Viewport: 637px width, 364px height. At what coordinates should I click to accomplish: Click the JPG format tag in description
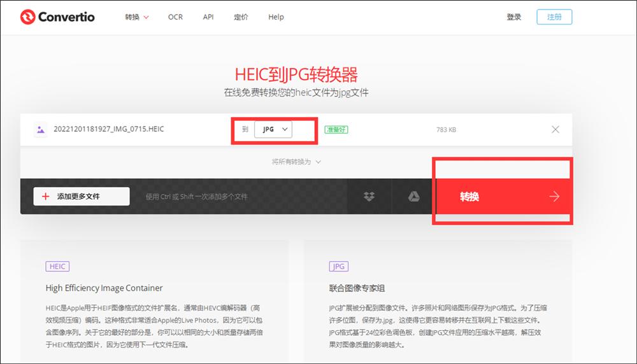coord(338,267)
